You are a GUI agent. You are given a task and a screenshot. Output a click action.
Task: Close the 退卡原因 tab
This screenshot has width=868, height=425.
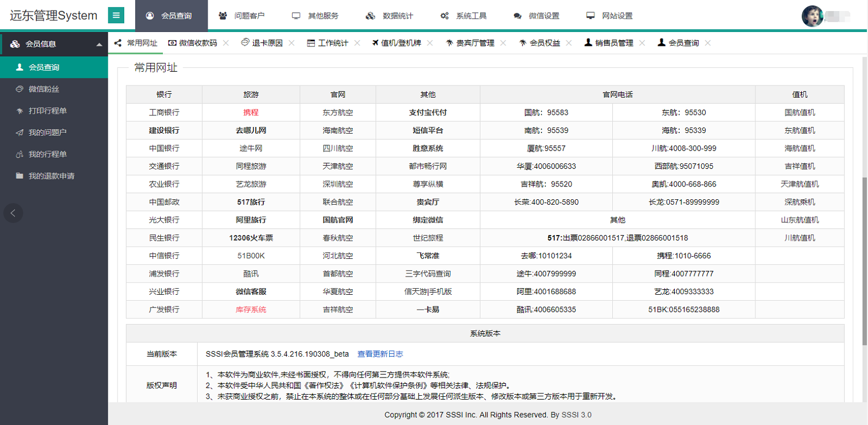(x=292, y=43)
